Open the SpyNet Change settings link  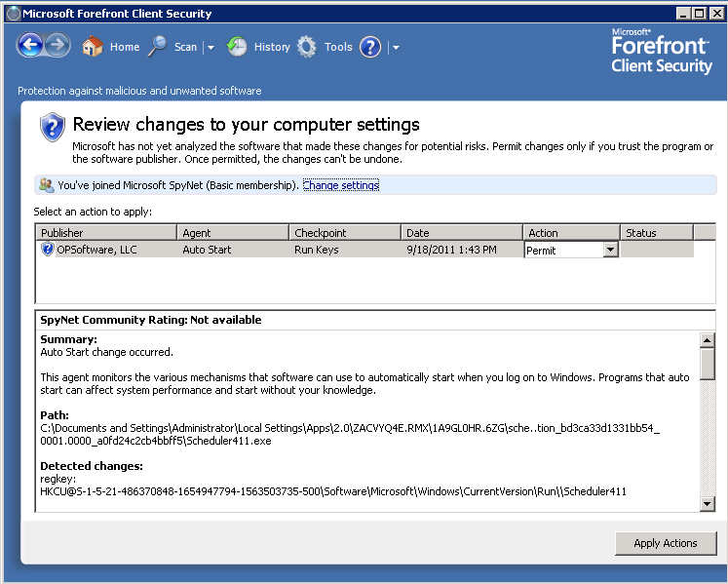point(341,185)
